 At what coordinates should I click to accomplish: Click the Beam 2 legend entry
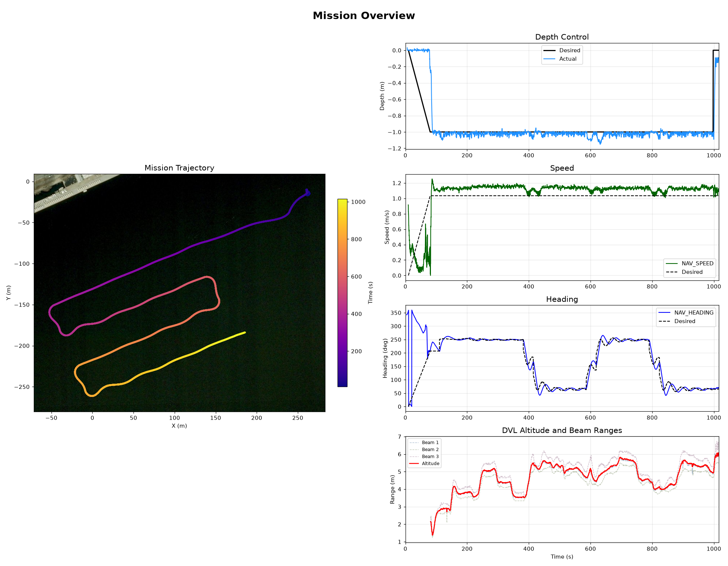[x=424, y=449]
